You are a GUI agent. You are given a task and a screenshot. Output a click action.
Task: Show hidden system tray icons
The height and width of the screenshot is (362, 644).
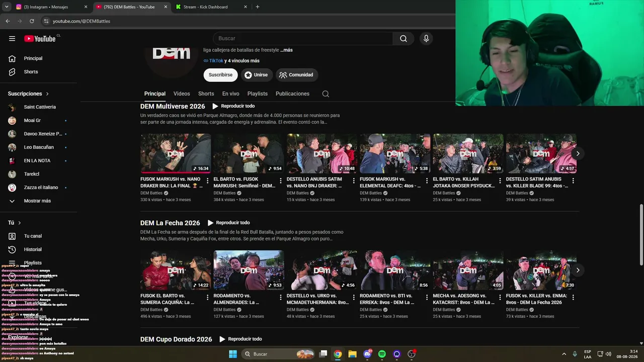coord(564,354)
